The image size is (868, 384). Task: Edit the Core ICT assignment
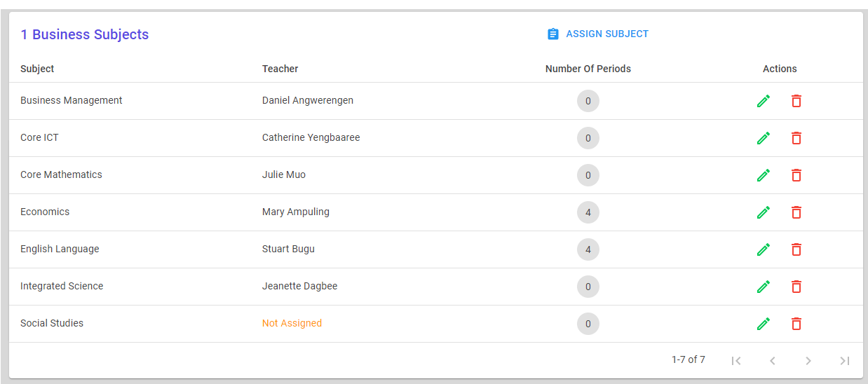764,138
